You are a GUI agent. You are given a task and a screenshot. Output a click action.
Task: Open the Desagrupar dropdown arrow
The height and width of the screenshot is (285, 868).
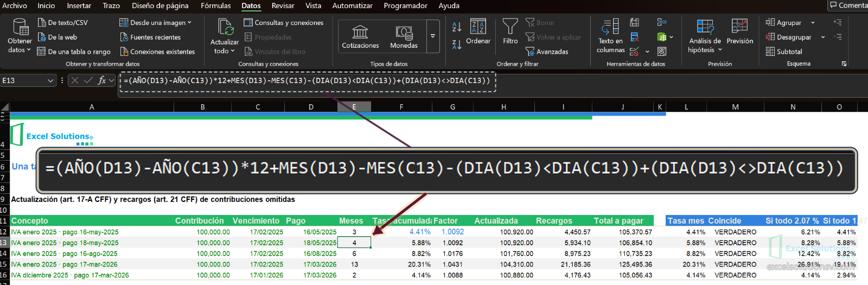pyautogui.click(x=823, y=37)
